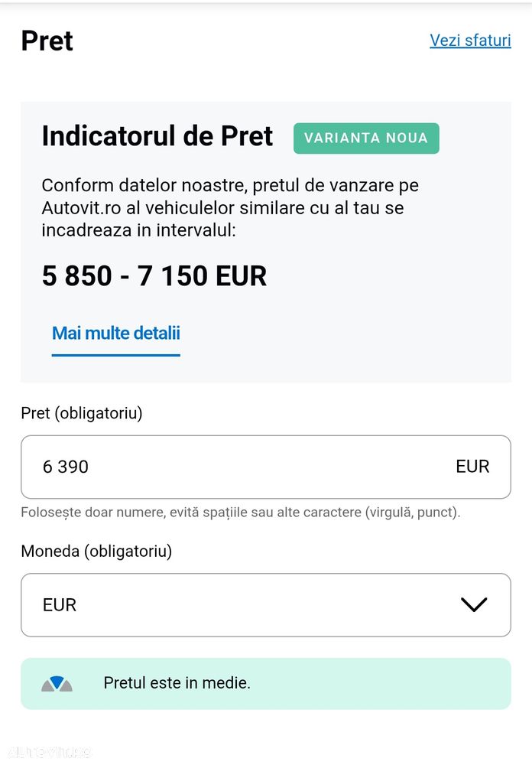
Task: Expand the Moneda currency dropdown
Action: click(265, 605)
